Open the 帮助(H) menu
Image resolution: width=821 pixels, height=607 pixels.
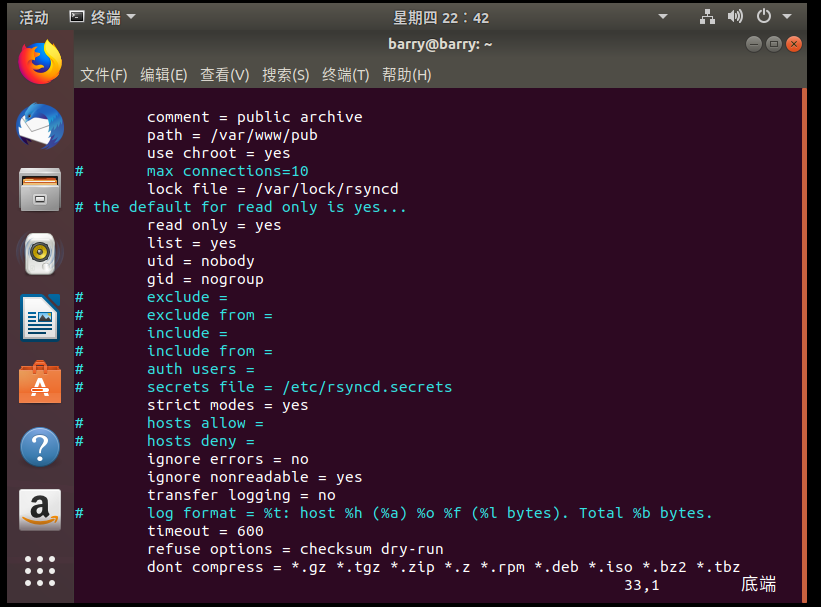click(x=407, y=75)
